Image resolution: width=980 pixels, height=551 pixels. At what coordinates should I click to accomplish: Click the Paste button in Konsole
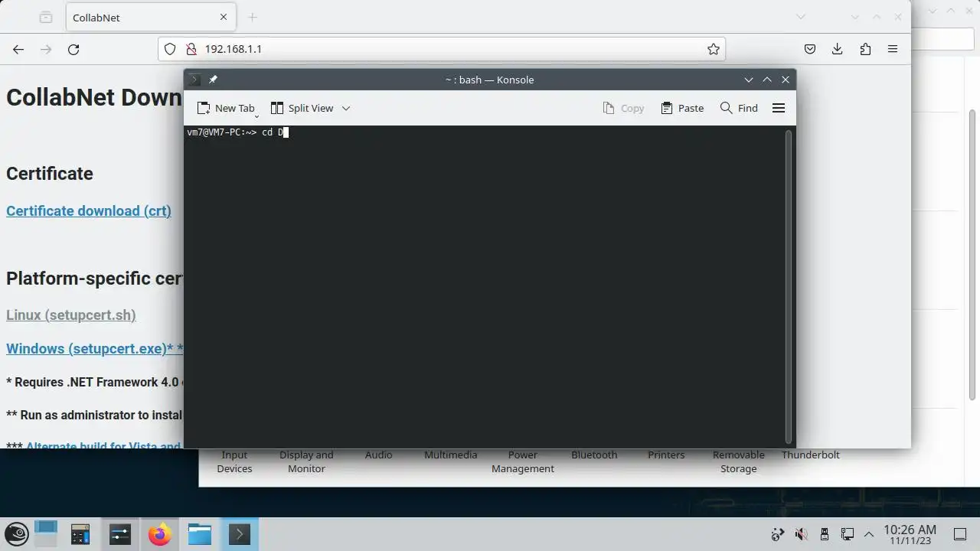[681, 108]
